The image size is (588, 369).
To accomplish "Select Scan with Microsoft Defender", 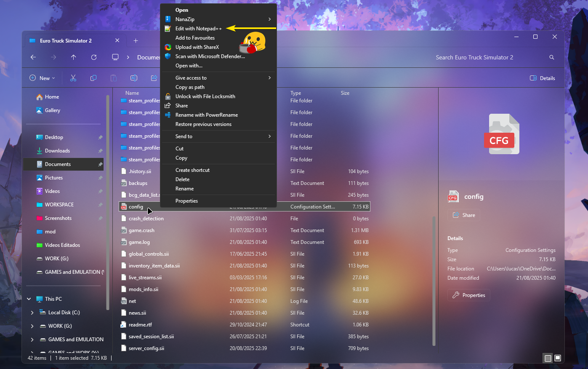I will point(218,56).
